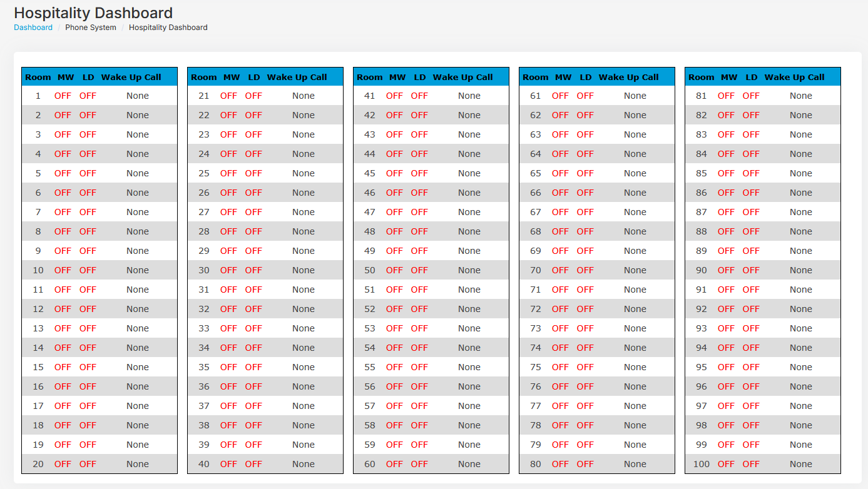Select room 99 number entry
Image resolution: width=868 pixels, height=489 pixels.
click(x=700, y=444)
